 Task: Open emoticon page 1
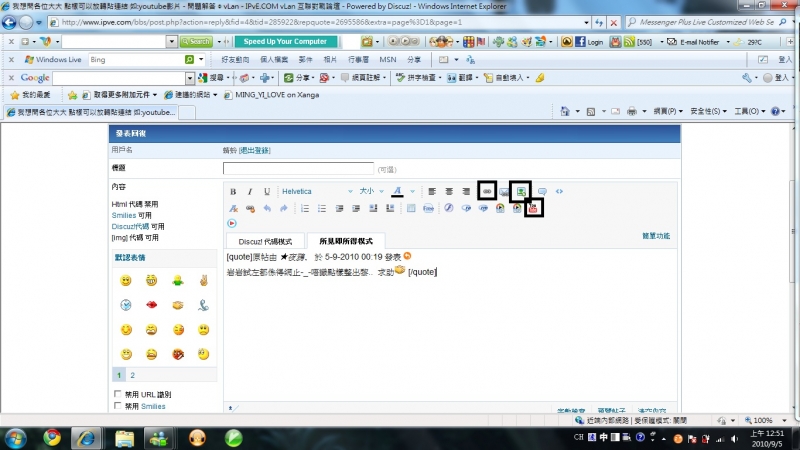(119, 375)
